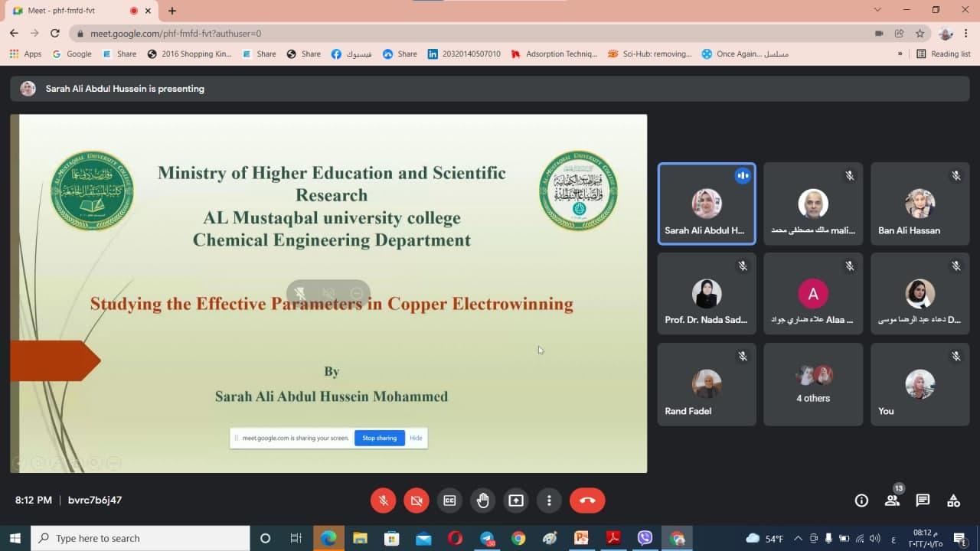The image size is (980, 551).
Task: Open Sci-Hub: removing... bookmark
Action: (649, 54)
